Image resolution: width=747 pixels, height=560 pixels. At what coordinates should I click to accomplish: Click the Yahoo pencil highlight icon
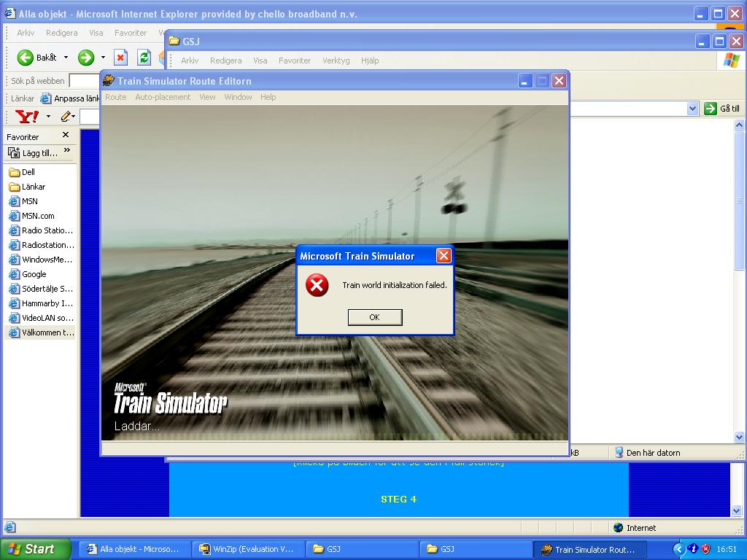(66, 116)
